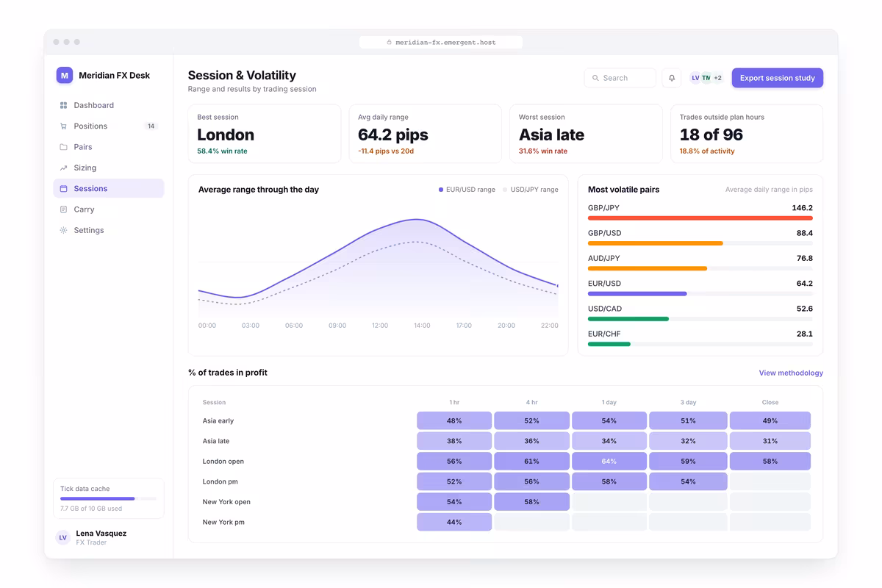The image size is (882, 588).
Task: Click the 18.8% of activity text
Action: [x=707, y=151]
